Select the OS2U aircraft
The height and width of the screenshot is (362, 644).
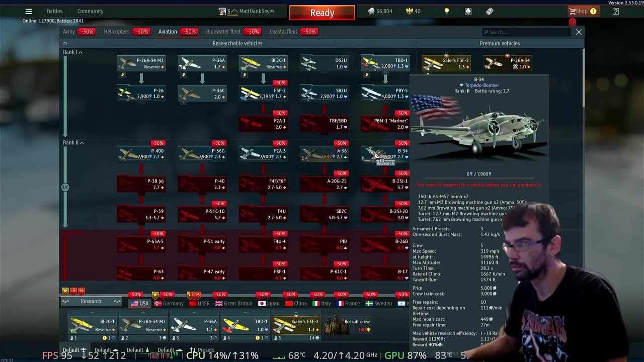tap(324, 63)
